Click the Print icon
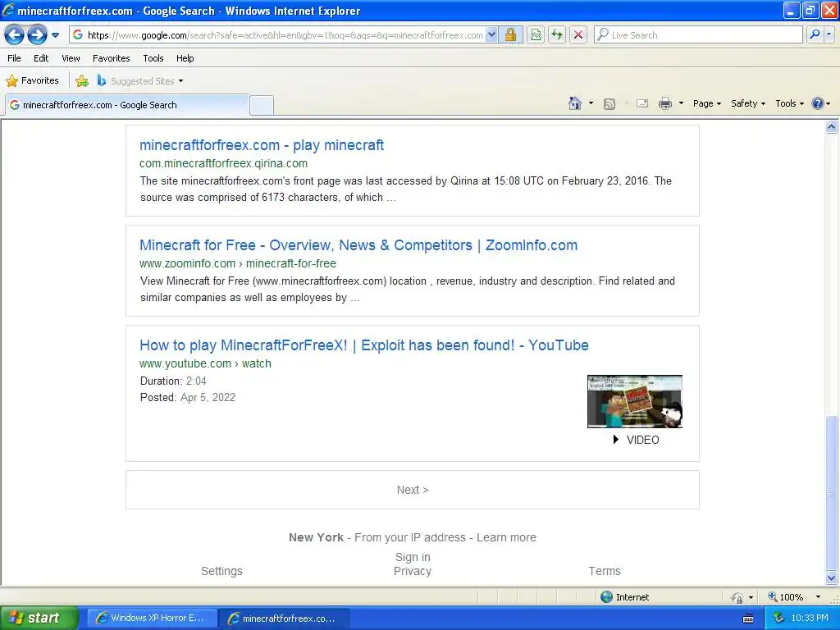840x630 pixels. pyautogui.click(x=664, y=104)
